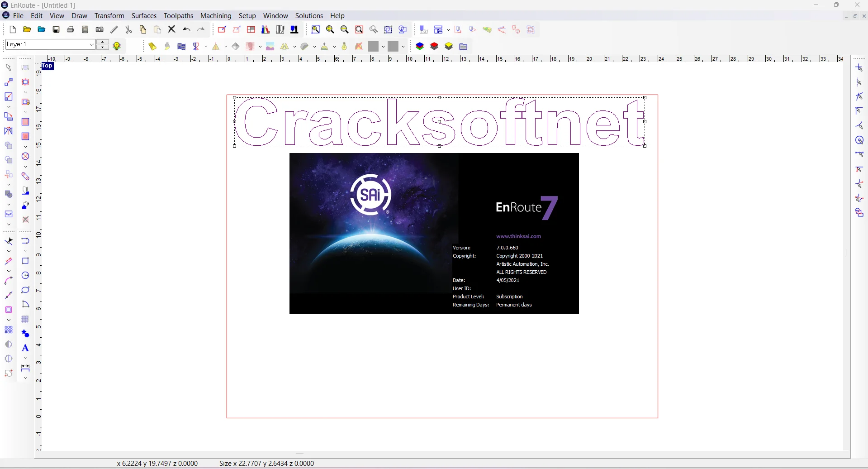Select the mirror objects tool
The image size is (868, 469).
click(x=9, y=131)
